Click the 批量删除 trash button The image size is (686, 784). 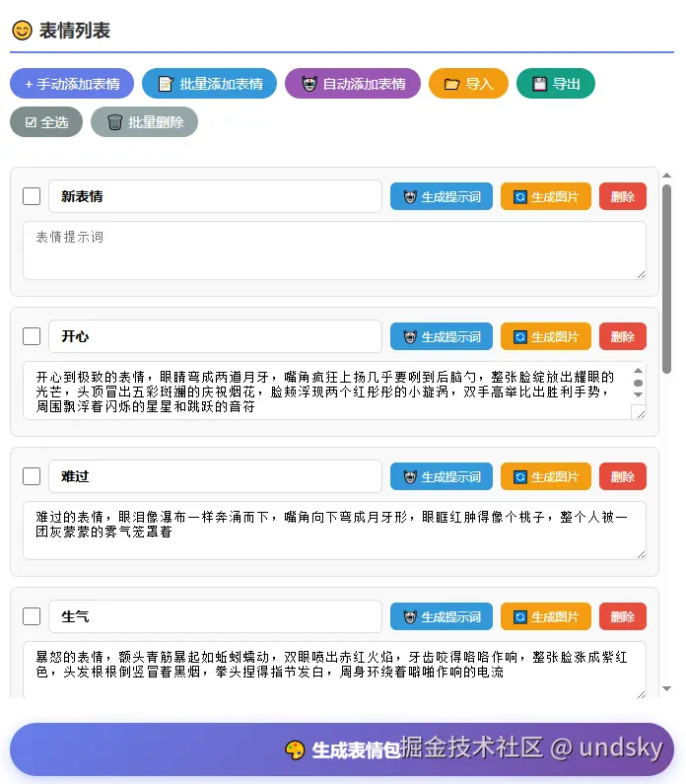[144, 122]
